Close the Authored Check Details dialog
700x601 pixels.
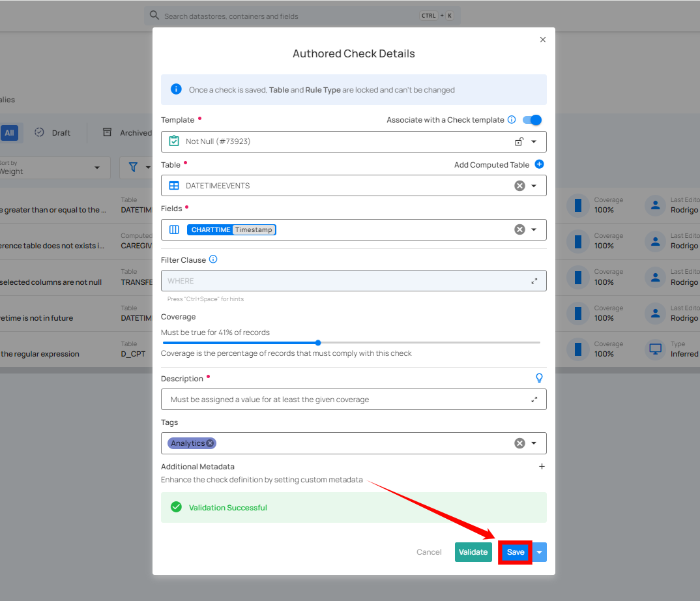(543, 40)
